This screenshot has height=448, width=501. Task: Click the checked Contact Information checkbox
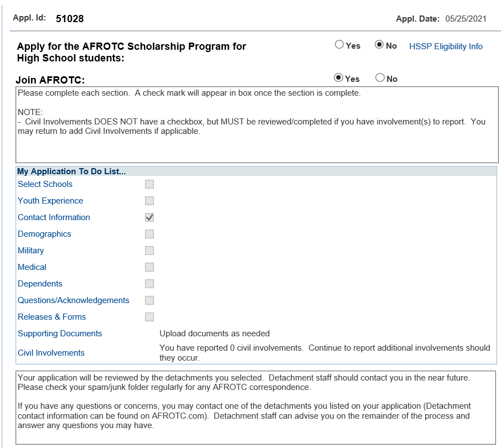(149, 217)
